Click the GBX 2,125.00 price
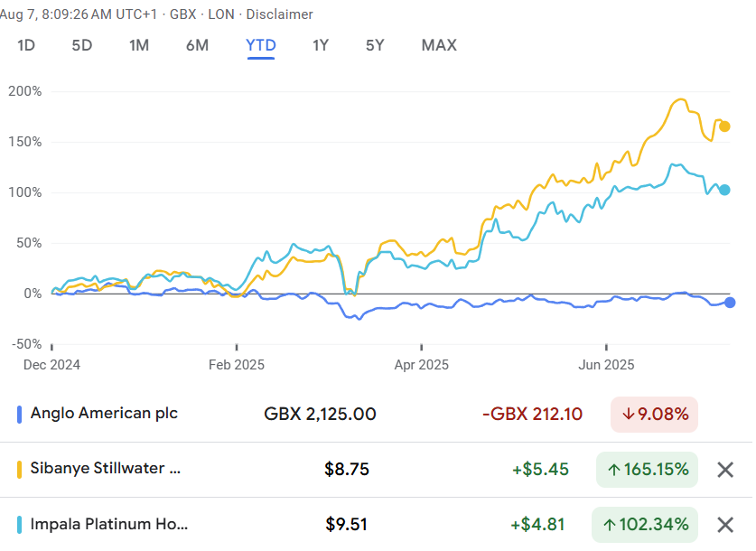The image size is (756, 551). (x=320, y=414)
